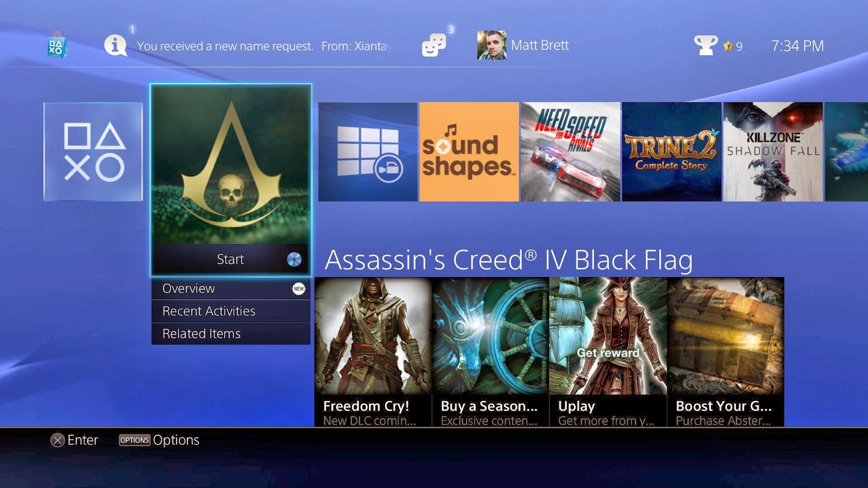Open the Recent Activities menu item
The height and width of the screenshot is (488, 868).
click(x=231, y=311)
